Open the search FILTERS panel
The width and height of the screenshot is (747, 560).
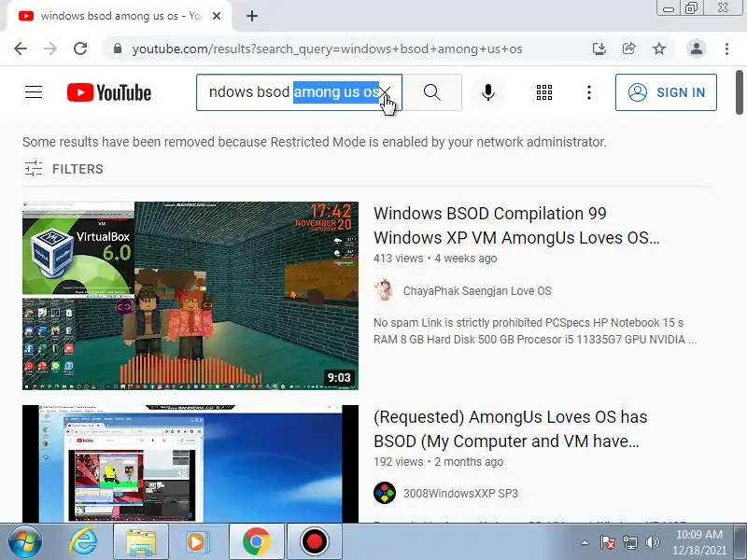[63, 169]
